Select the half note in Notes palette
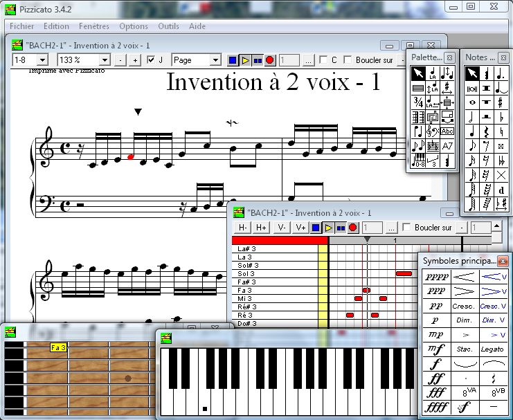The width and height of the screenshot is (513, 420). click(x=472, y=117)
